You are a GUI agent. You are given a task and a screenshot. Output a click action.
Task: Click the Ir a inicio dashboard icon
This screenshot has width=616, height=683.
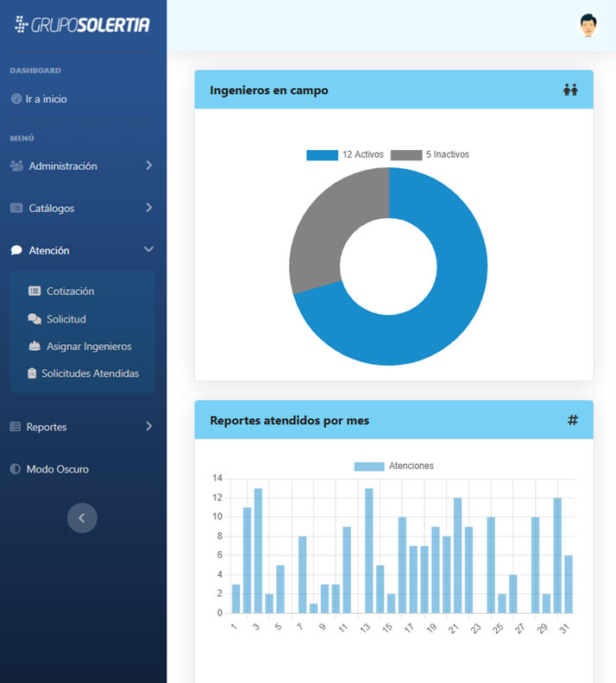click(x=16, y=99)
